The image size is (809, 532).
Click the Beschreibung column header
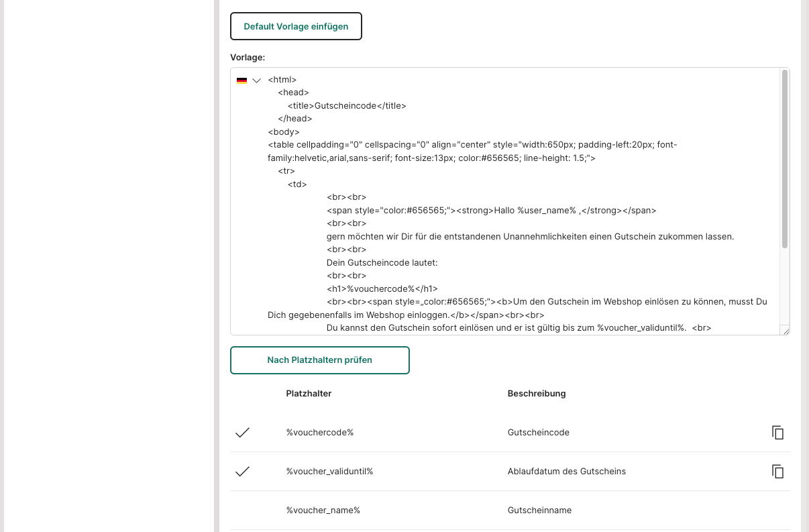click(x=536, y=394)
